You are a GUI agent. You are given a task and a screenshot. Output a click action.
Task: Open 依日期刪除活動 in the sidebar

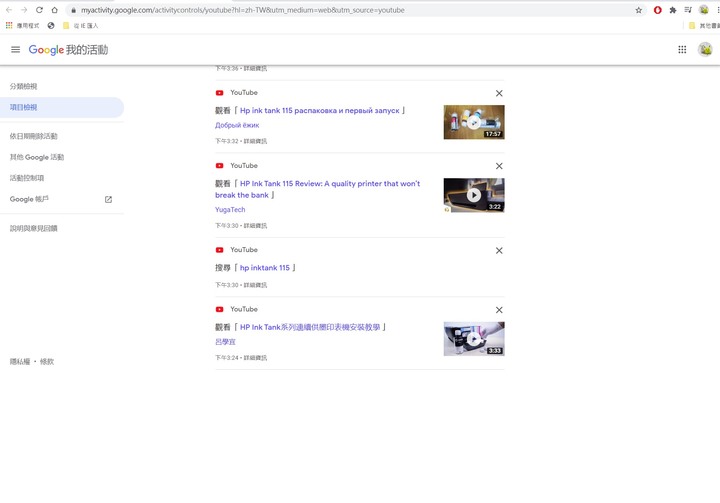tap(34, 136)
